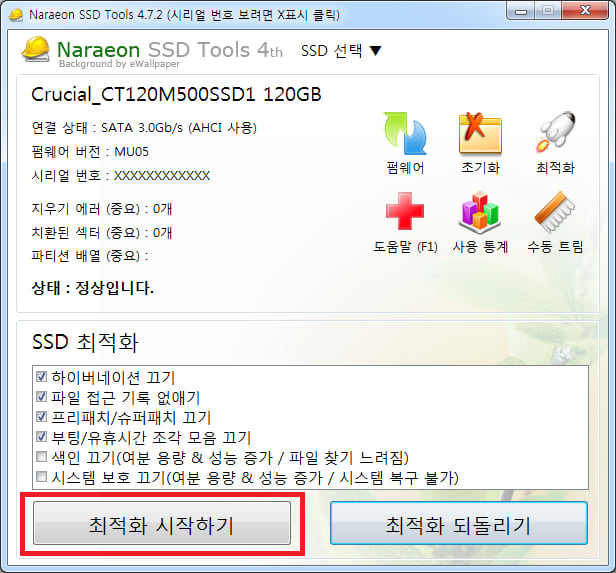This screenshot has height=573, width=616.
Task: Click the 수동 트림 brush icon
Action: click(555, 212)
